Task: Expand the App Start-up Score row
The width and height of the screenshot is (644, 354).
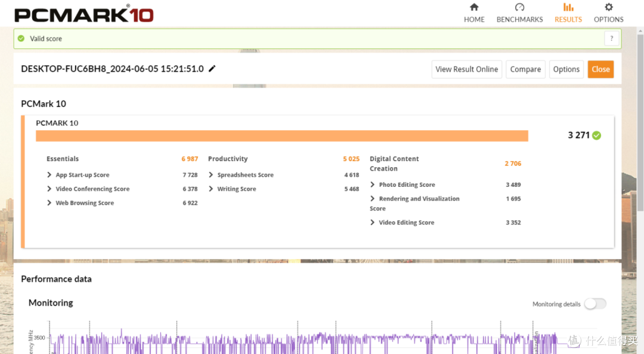Action: [x=49, y=175]
